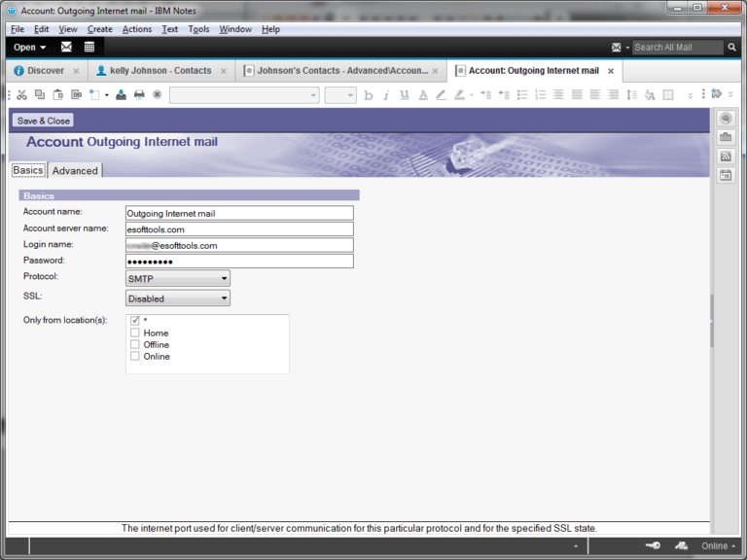This screenshot has width=747, height=560.
Task: Open the font size dropdown in toolbar
Action: [x=340, y=95]
